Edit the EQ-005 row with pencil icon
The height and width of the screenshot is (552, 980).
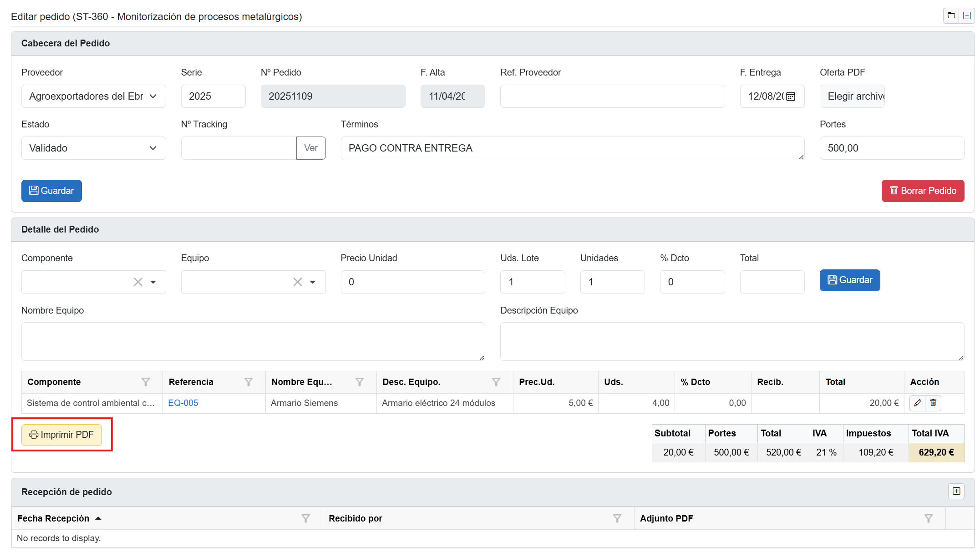coord(917,403)
